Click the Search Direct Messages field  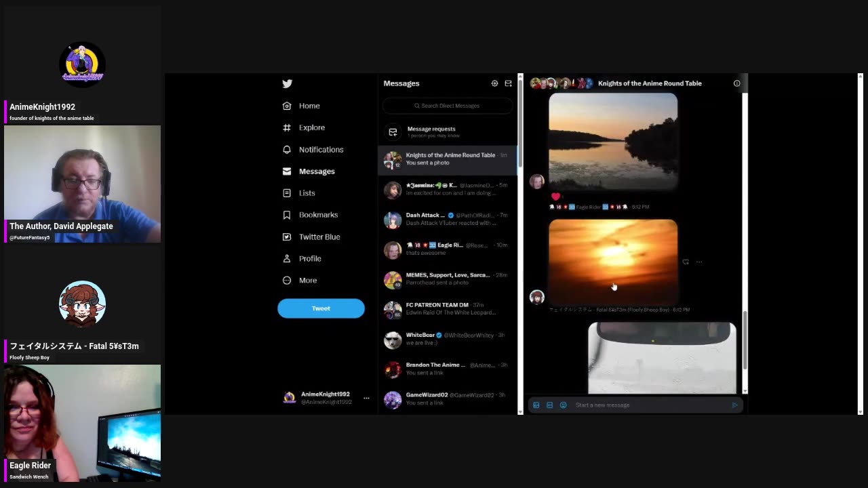pos(447,106)
